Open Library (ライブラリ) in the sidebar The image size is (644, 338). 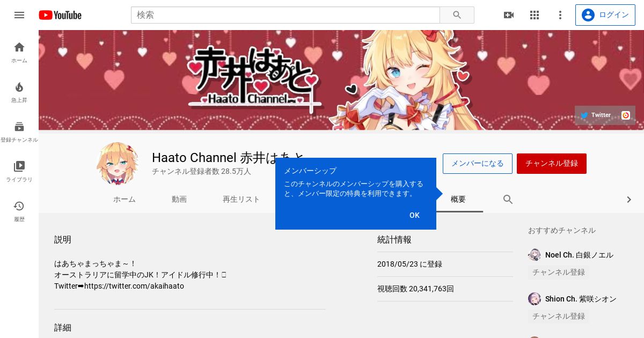coord(19,172)
